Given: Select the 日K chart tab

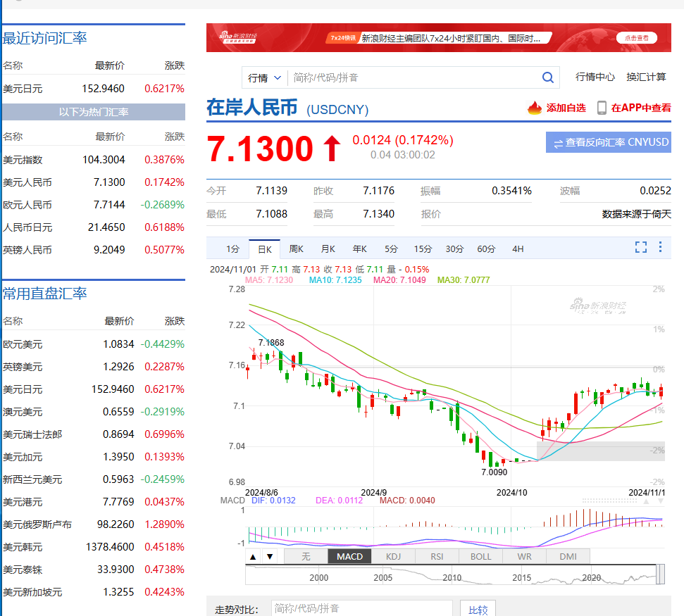Looking at the screenshot, I should (x=264, y=249).
